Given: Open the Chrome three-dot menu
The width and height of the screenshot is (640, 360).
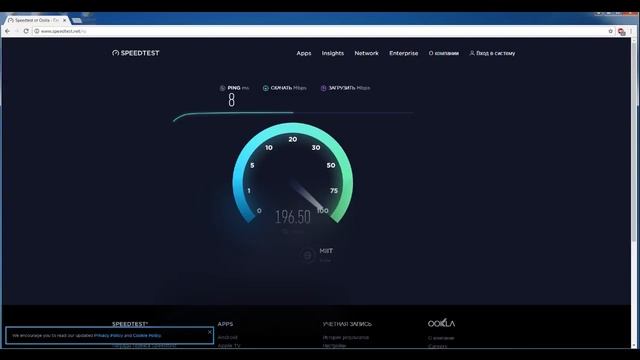Looking at the screenshot, I should coord(631,31).
